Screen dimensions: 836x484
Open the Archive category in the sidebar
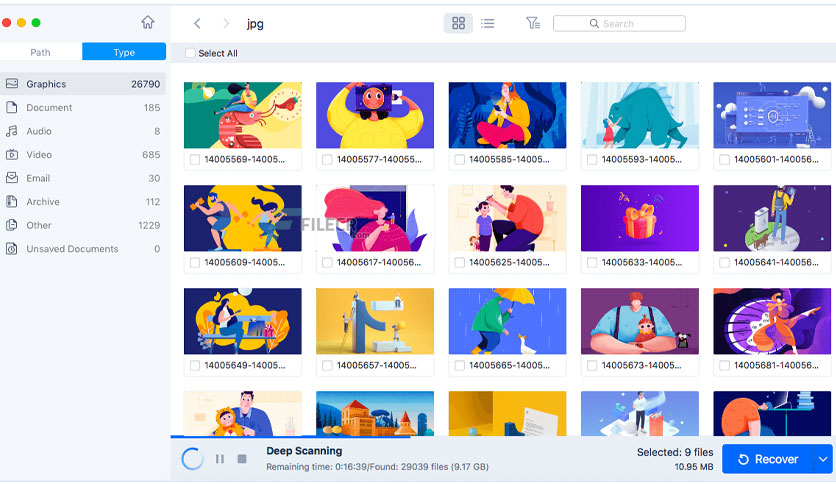(83, 201)
